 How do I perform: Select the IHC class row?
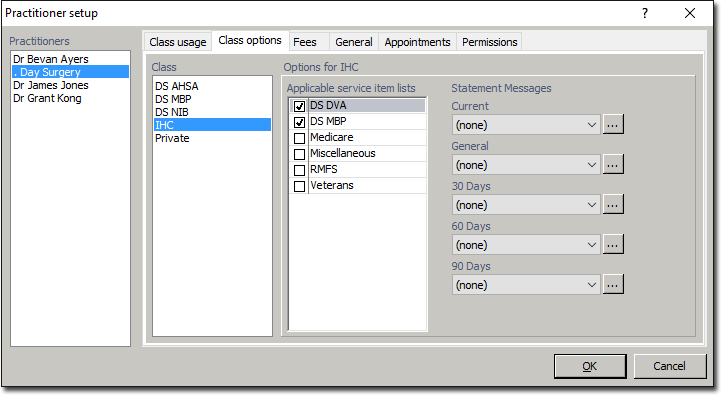(212, 125)
